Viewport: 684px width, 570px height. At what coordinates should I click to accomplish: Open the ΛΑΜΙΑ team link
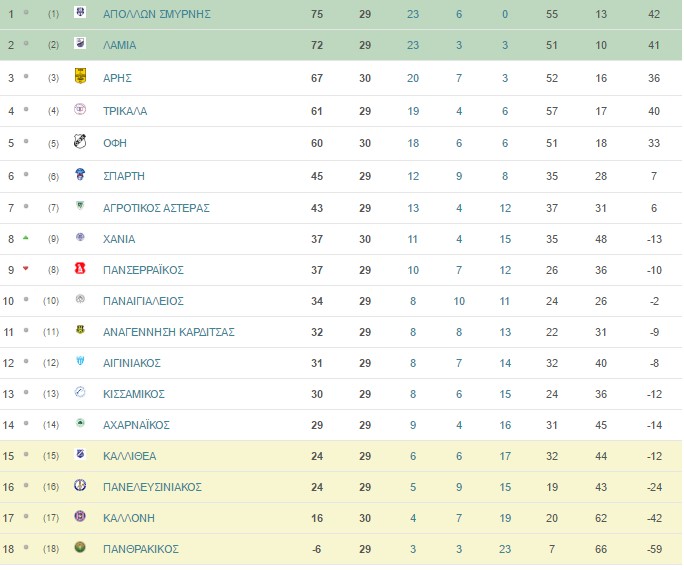click(x=120, y=45)
